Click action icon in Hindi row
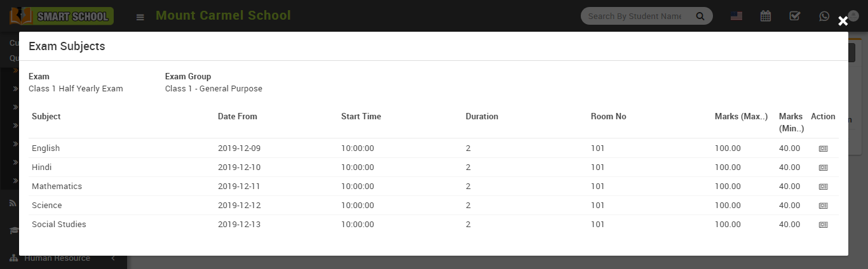Viewport: 868px width, 269px height. (823, 167)
